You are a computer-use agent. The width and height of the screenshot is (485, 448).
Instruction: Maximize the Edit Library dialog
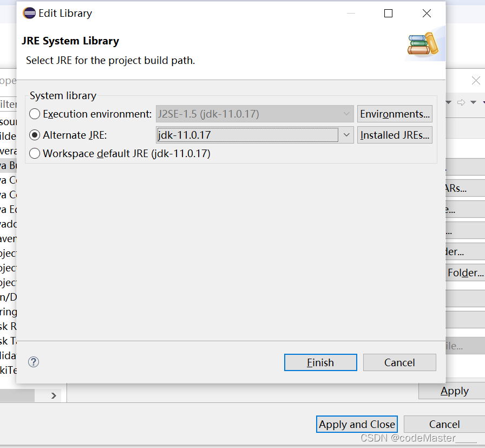388,14
